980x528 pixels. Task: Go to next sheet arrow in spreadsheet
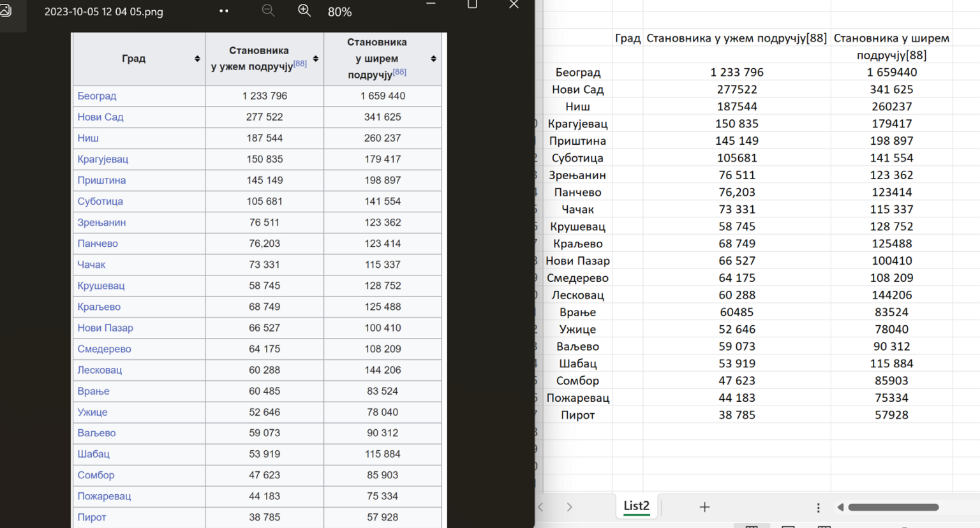(x=569, y=507)
